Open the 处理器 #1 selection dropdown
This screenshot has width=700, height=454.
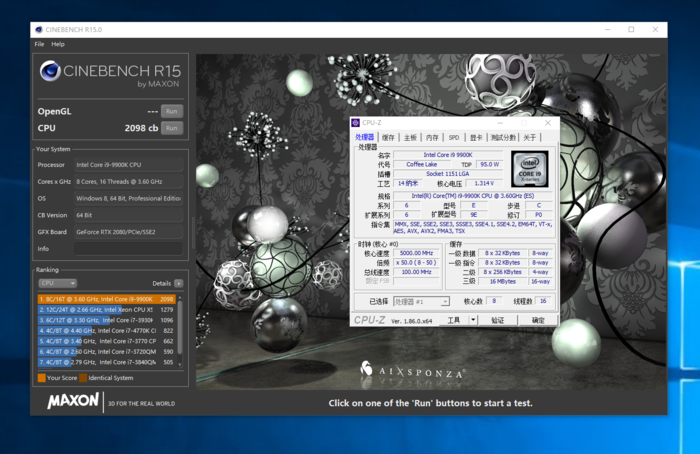pyautogui.click(x=421, y=302)
